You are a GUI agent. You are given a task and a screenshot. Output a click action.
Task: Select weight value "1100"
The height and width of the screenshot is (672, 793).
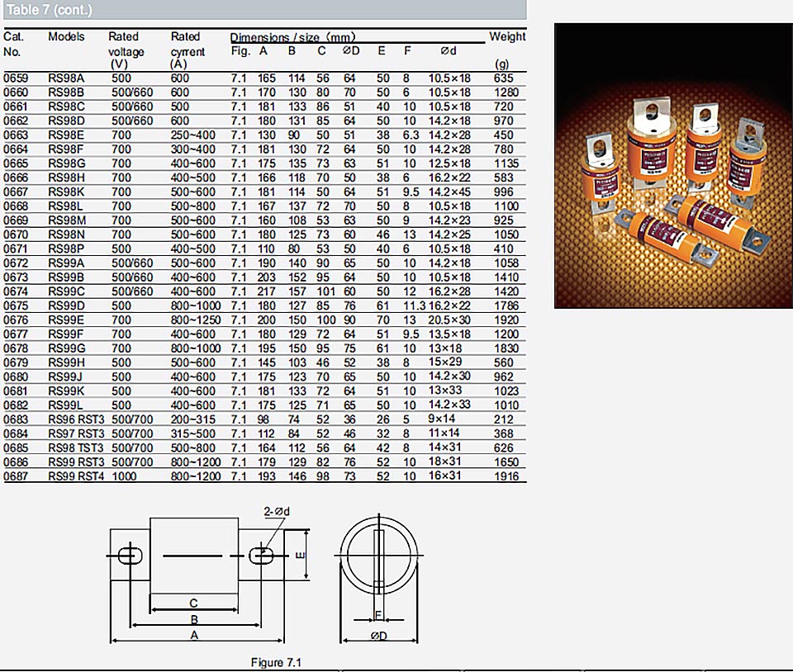506,206
